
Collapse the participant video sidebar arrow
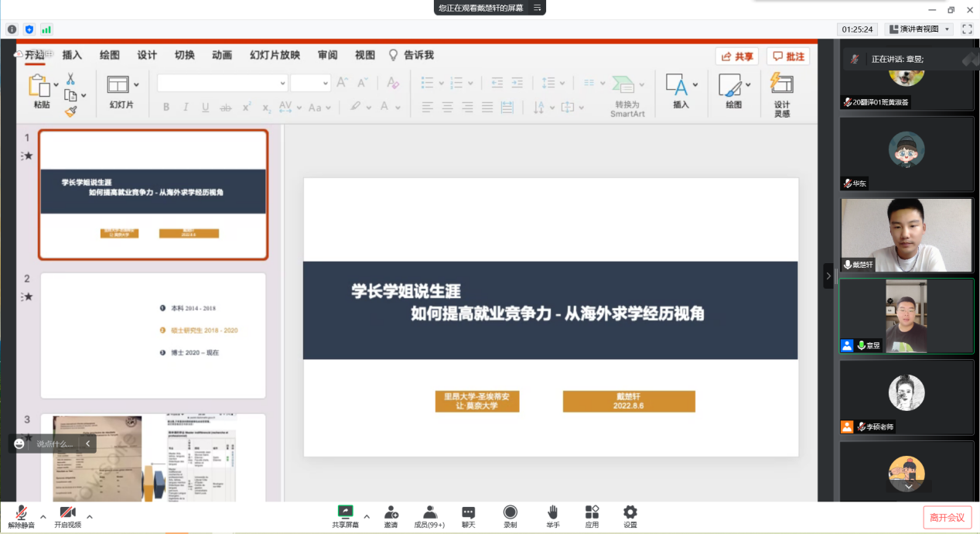[828, 276]
